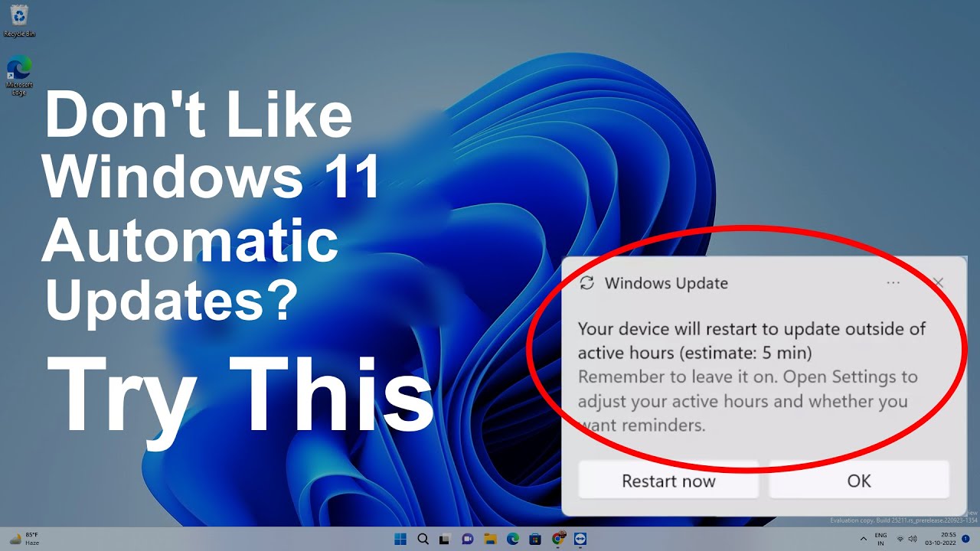980x551 pixels.
Task: Open Task View from the taskbar
Action: [x=445, y=539]
